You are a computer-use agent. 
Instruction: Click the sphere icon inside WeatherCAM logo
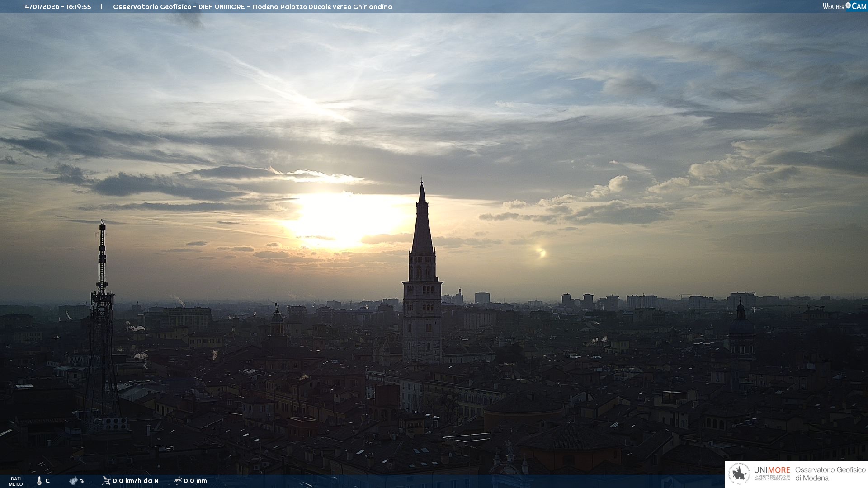click(x=848, y=5)
